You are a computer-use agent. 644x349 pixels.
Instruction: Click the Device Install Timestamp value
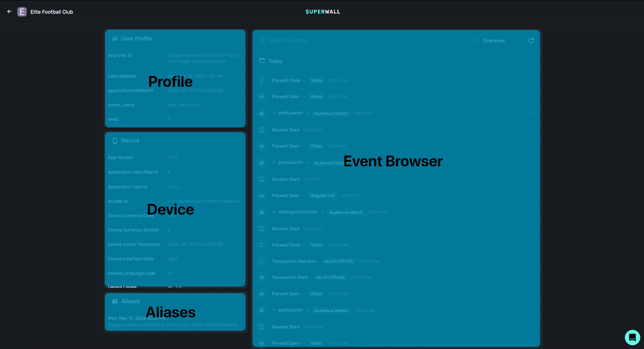pos(195,245)
